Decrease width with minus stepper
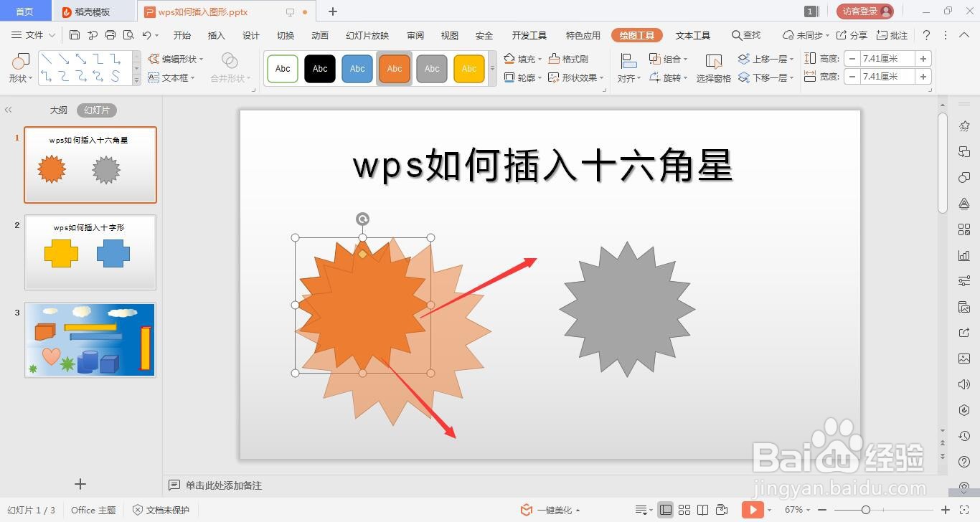 [852, 76]
